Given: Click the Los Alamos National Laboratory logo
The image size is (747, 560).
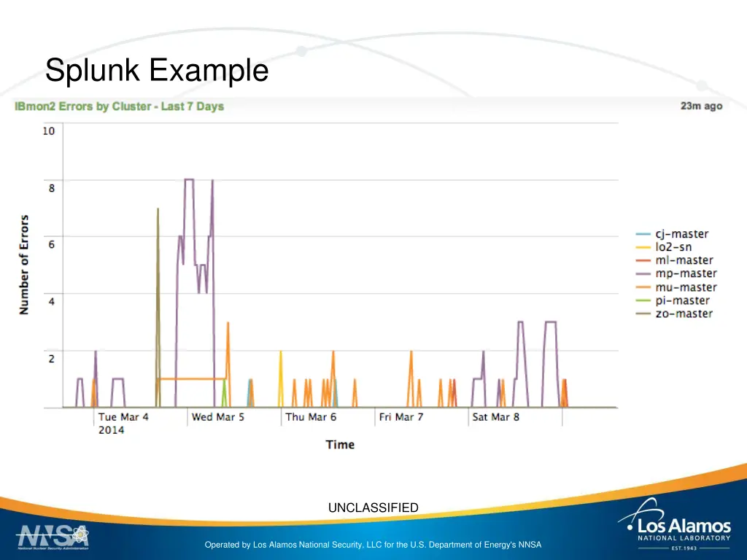Looking at the screenshot, I should tap(675, 524).
